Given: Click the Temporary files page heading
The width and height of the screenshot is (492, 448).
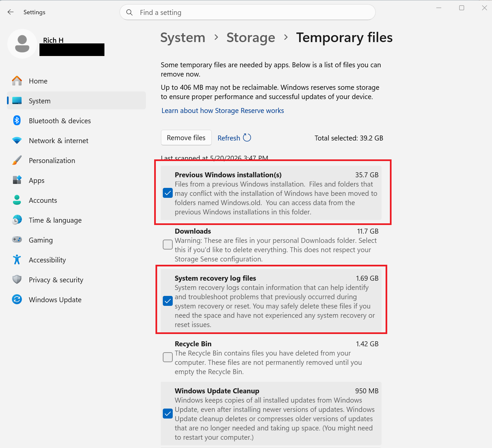Looking at the screenshot, I should click(344, 37).
